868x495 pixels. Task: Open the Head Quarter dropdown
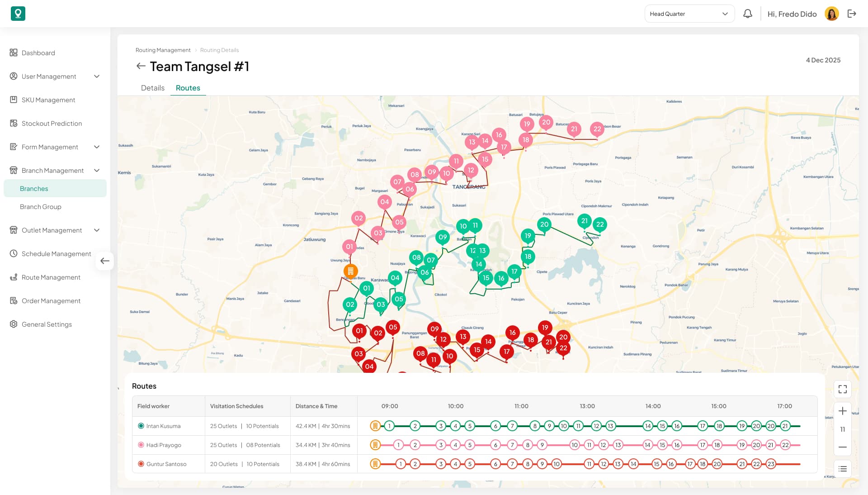[689, 14]
